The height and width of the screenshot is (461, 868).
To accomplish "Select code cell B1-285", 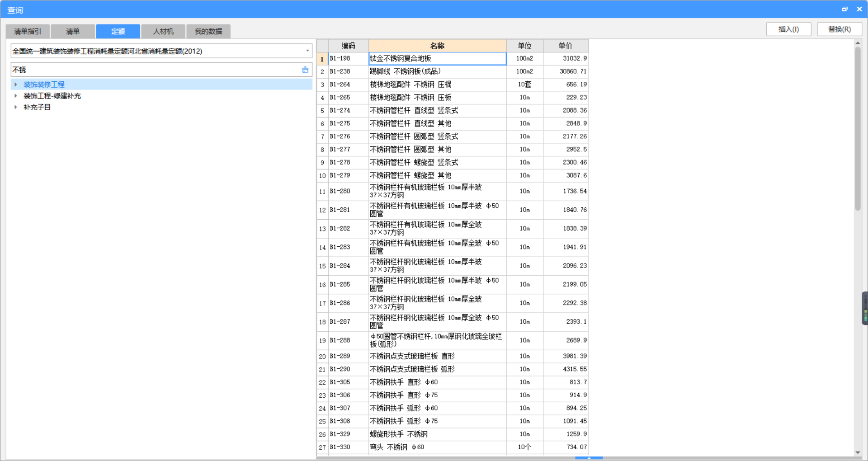I will [348, 284].
